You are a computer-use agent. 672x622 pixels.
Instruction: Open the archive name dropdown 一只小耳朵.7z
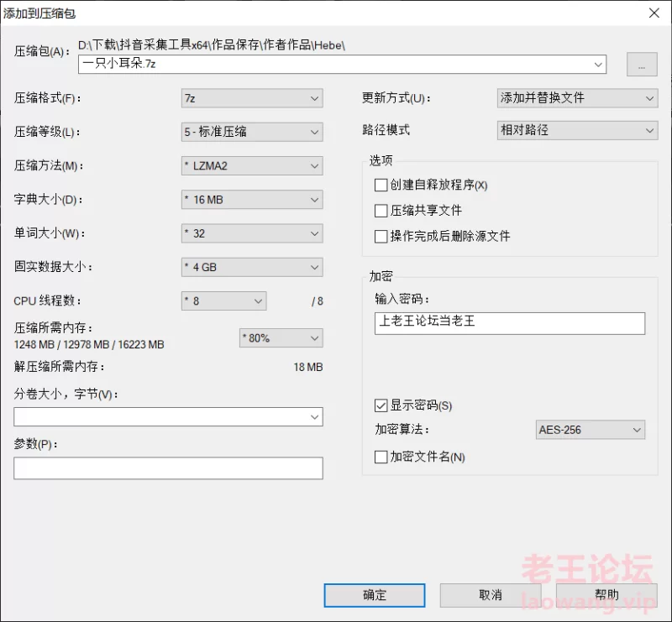tap(342, 65)
